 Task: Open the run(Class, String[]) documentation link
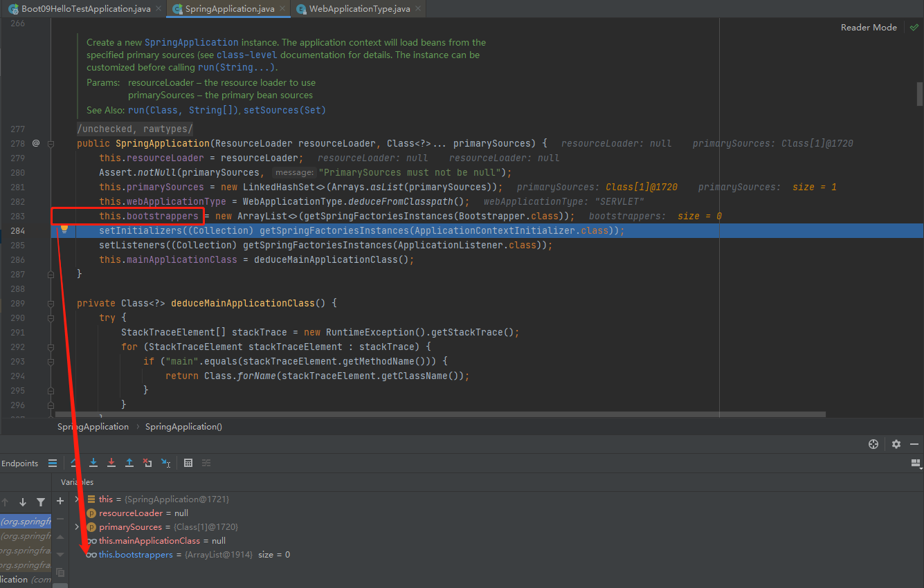(x=183, y=110)
